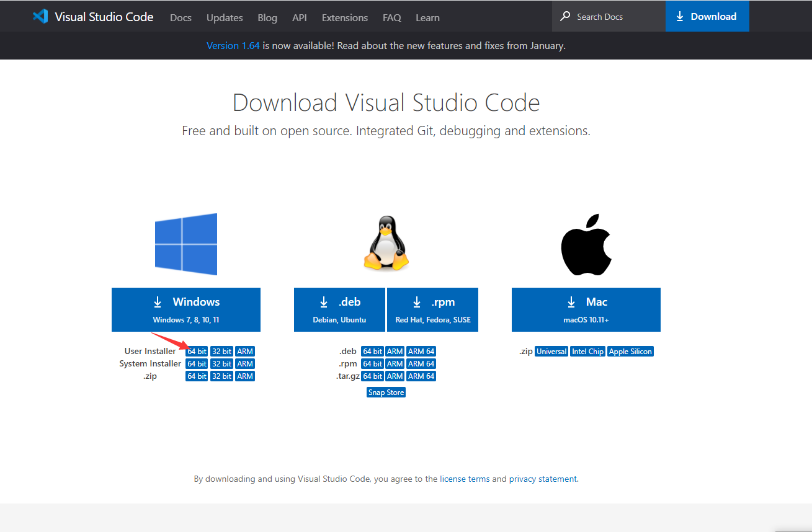Click the Visual Studio Code title text
812x532 pixels.
[104, 17]
